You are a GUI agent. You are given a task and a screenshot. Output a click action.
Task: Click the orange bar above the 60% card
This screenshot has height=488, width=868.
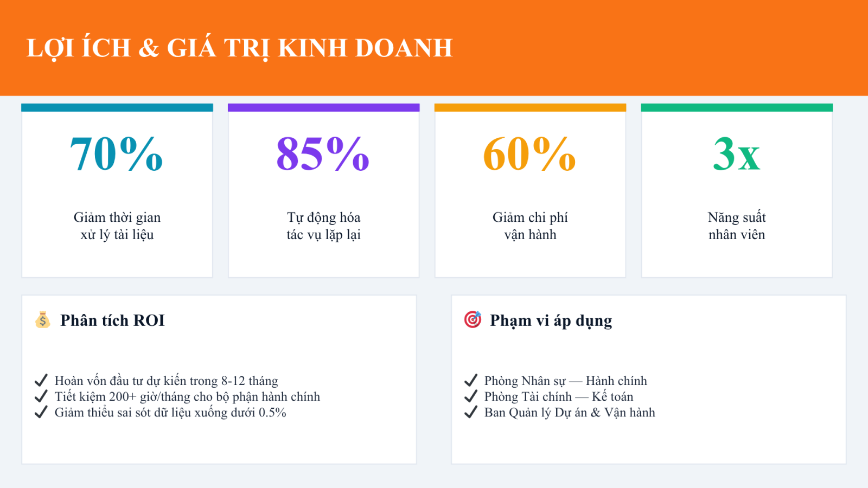(x=530, y=107)
